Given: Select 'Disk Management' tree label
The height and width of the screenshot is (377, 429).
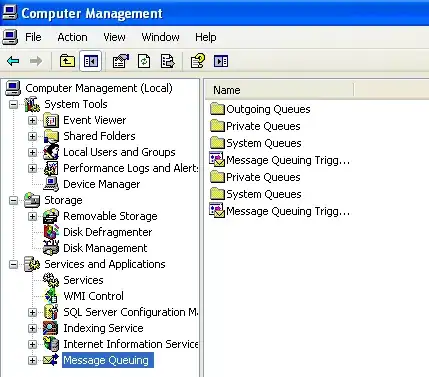Looking at the screenshot, I should 105,248.
